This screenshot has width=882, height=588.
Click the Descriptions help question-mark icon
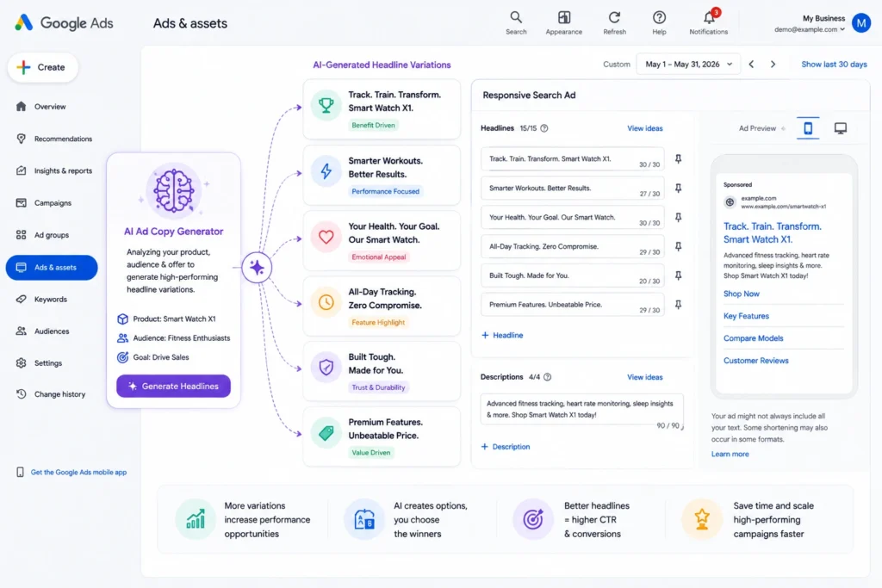point(547,377)
